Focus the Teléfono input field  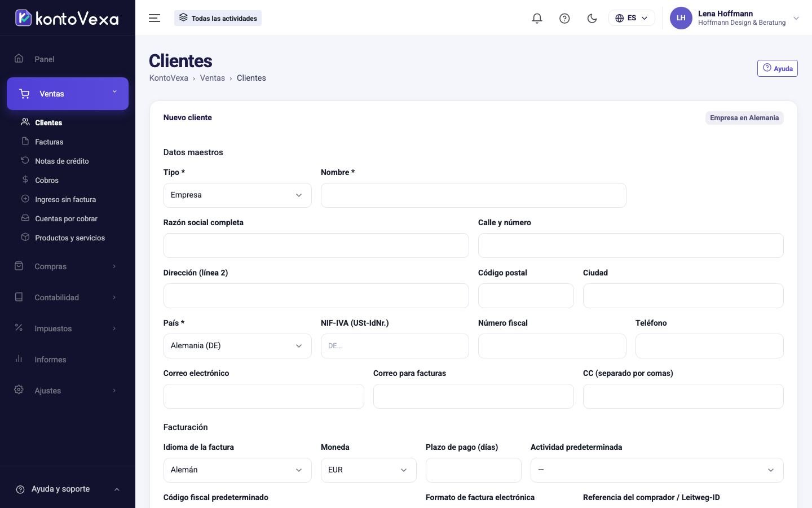click(x=709, y=346)
